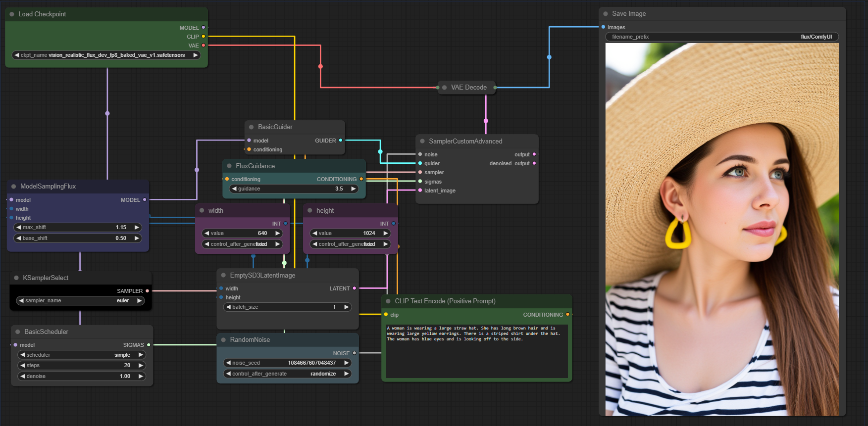Increase steps value with right arrow

[141, 366]
